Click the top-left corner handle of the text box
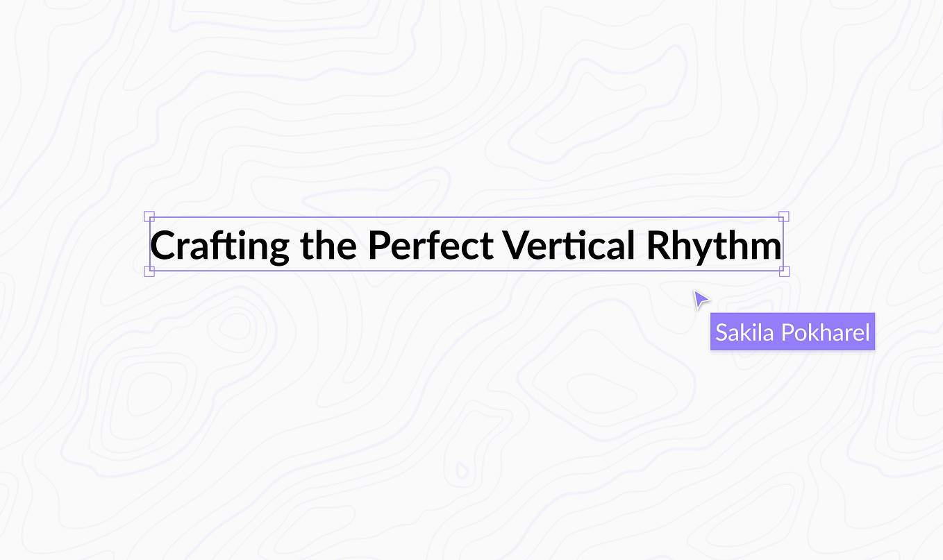Image resolution: width=943 pixels, height=560 pixels. [x=149, y=217]
